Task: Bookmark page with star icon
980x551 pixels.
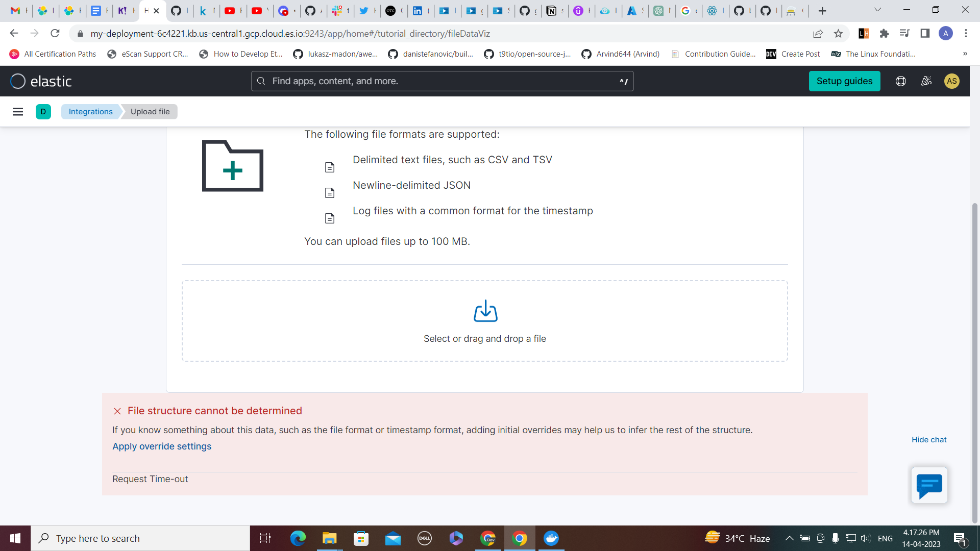Action: point(838,34)
